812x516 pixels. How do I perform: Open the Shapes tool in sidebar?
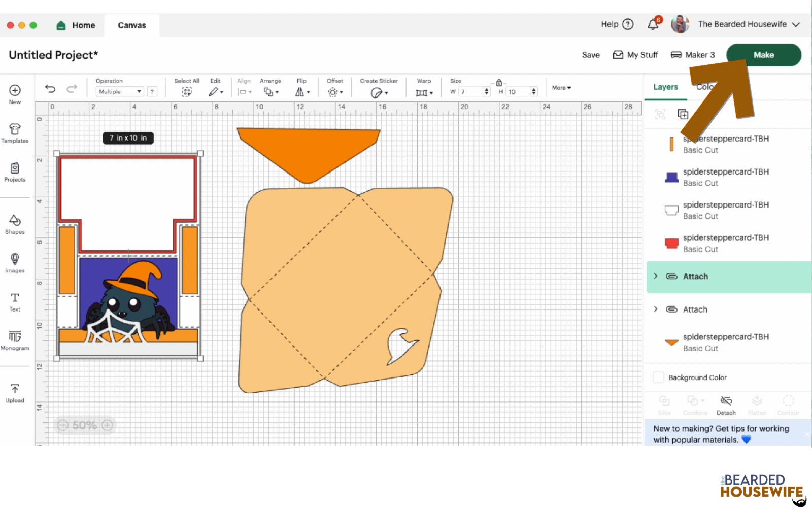point(15,224)
